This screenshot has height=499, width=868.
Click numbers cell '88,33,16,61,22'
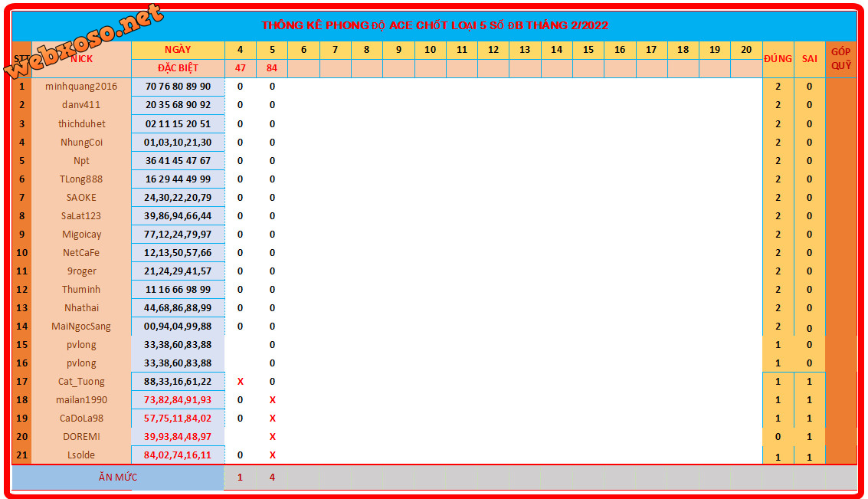(x=178, y=382)
